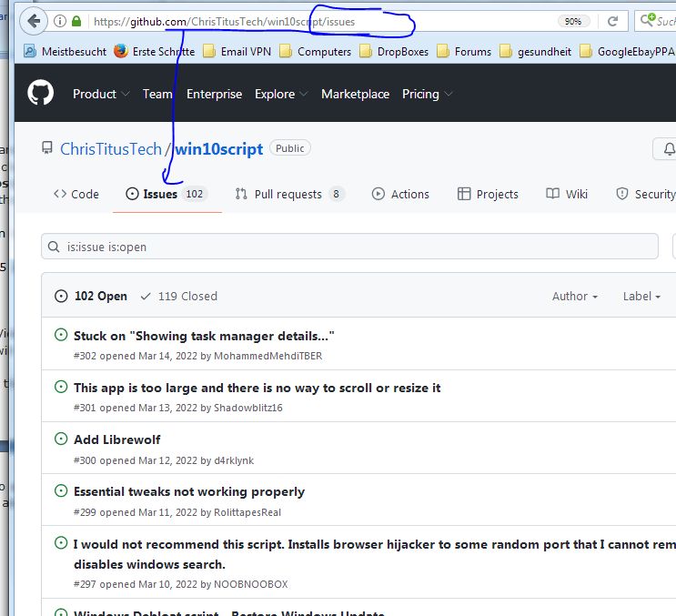
Task: Switch to the Projects tab
Action: pos(488,194)
